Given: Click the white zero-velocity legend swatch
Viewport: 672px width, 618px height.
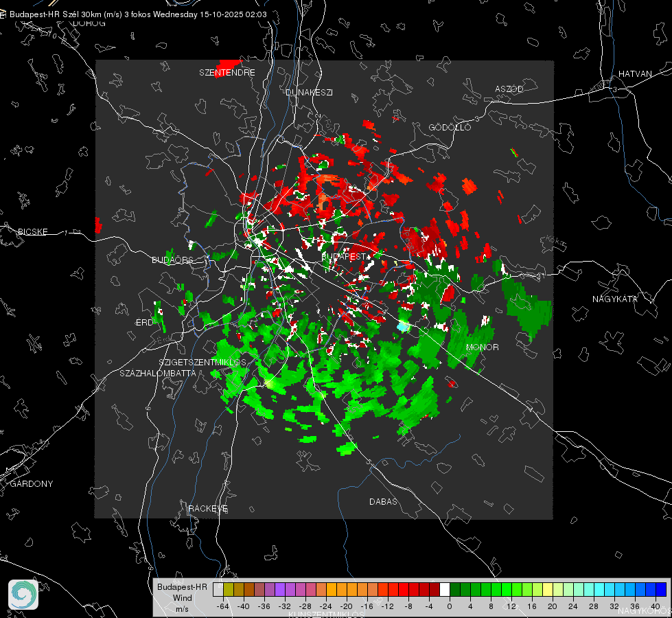Looking at the screenshot, I should 445,590.
